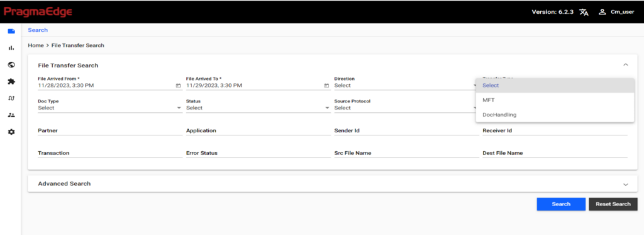Image resolution: width=644 pixels, height=235 pixels.
Task: Choose the Select option in Transfer Type list
Action: 555,85
